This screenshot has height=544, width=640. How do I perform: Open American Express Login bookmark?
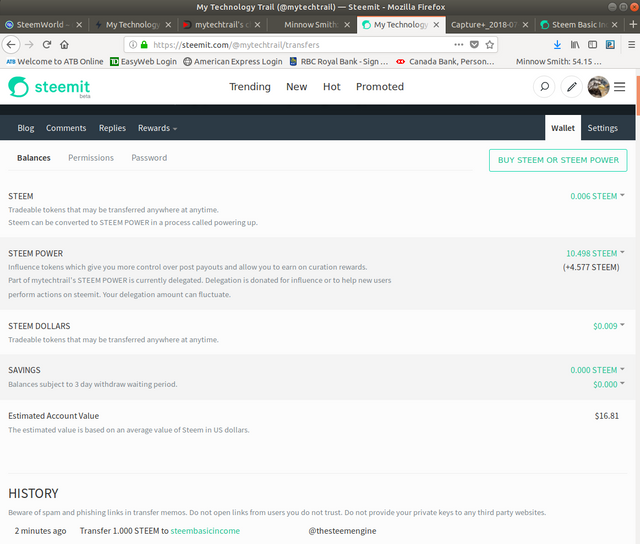[233, 62]
